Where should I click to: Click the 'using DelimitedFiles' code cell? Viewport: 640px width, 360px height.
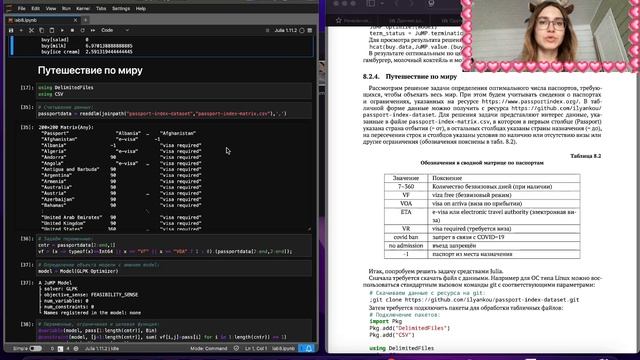[x=174, y=91]
